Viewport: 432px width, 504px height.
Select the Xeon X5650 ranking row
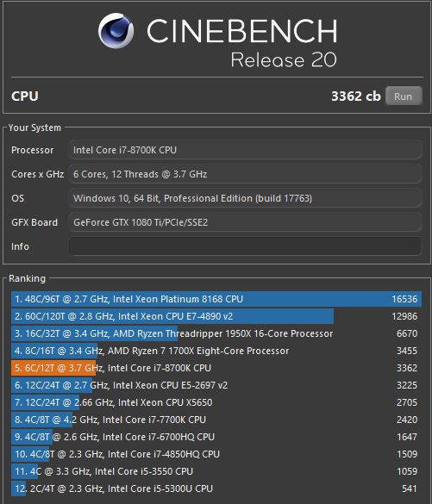pyautogui.click(x=216, y=402)
